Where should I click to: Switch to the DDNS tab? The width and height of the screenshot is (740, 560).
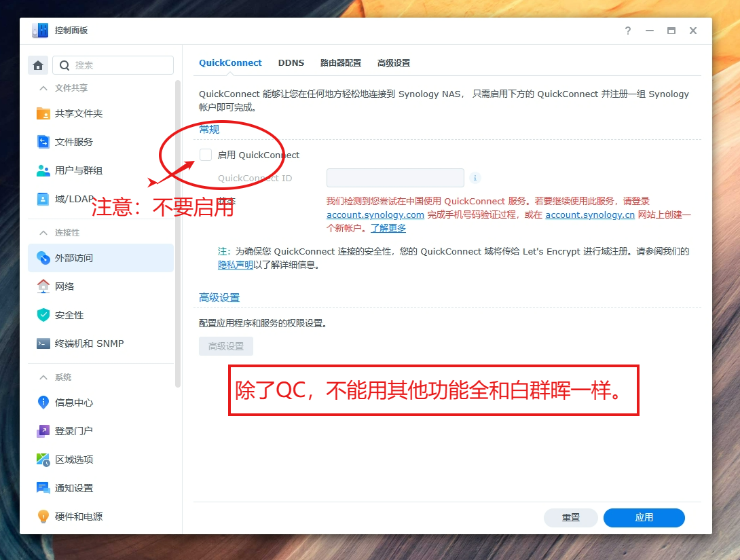coord(291,62)
